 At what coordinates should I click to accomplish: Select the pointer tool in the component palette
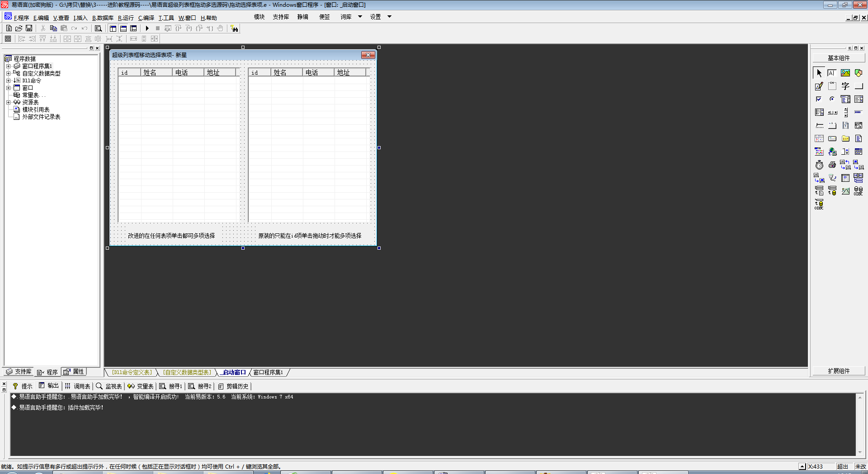click(819, 73)
